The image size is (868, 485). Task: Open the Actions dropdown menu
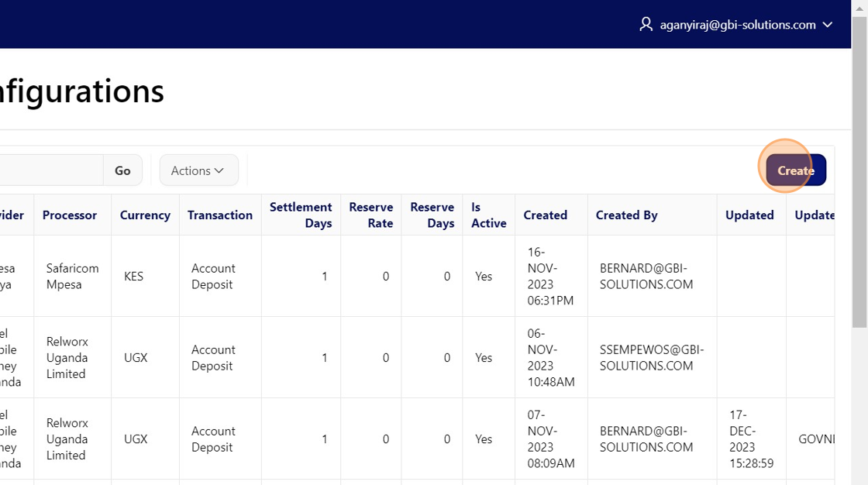point(198,170)
